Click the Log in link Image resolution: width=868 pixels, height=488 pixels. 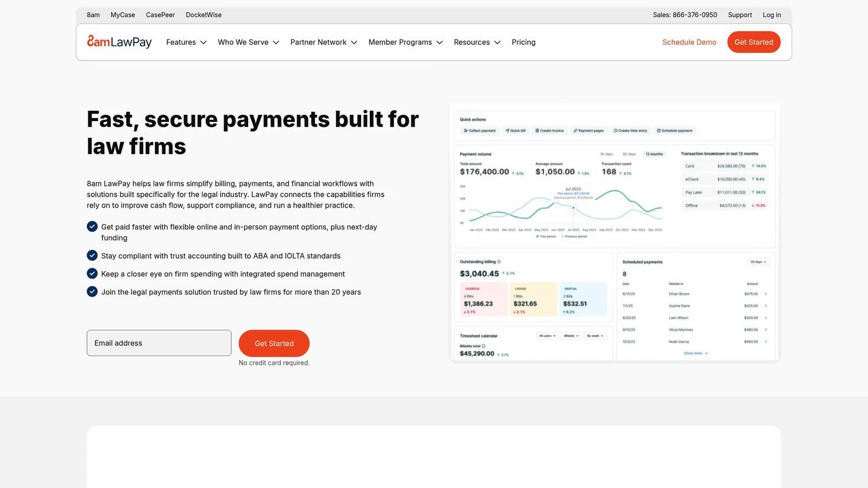coord(772,15)
